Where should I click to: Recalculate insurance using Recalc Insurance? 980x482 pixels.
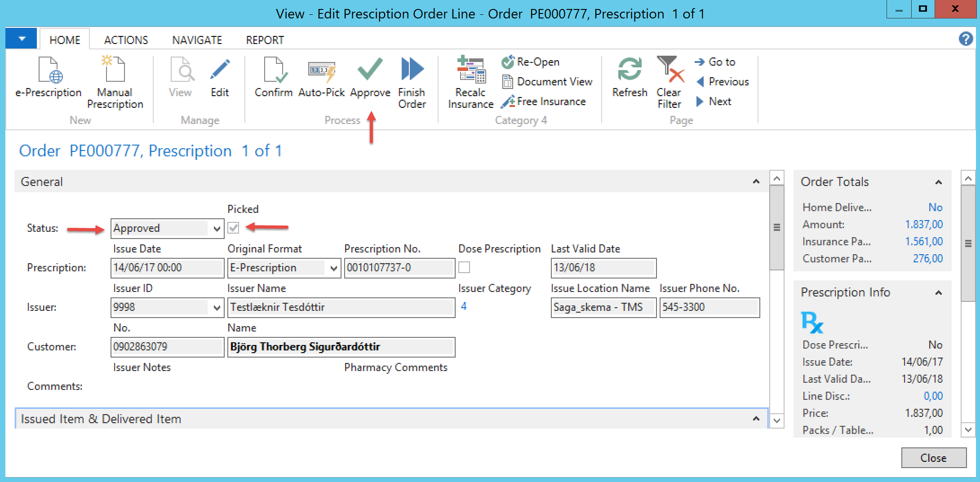[470, 71]
